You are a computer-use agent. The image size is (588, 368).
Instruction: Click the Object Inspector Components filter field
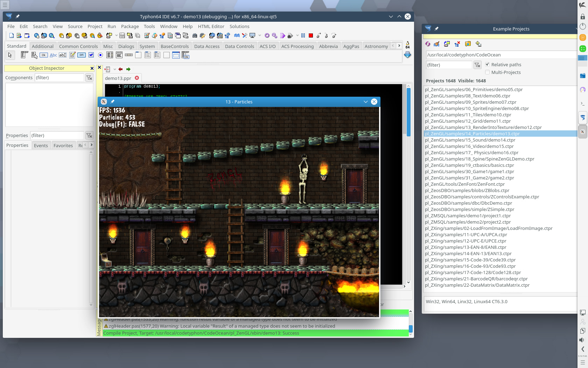pyautogui.click(x=59, y=77)
